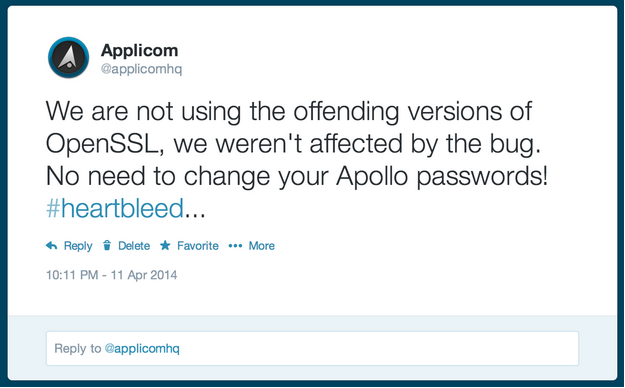Click the tweet's first line about offending versions
This screenshot has width=625, height=388.
[289, 111]
